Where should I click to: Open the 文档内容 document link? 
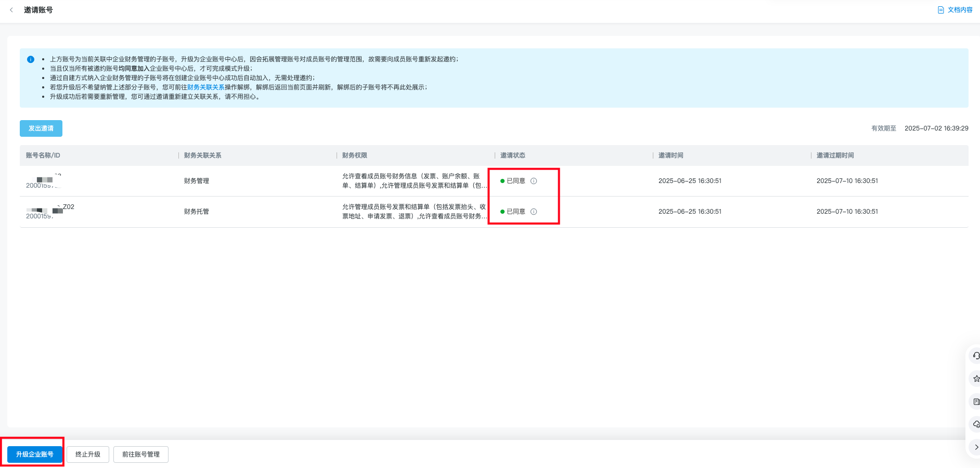coord(955,10)
